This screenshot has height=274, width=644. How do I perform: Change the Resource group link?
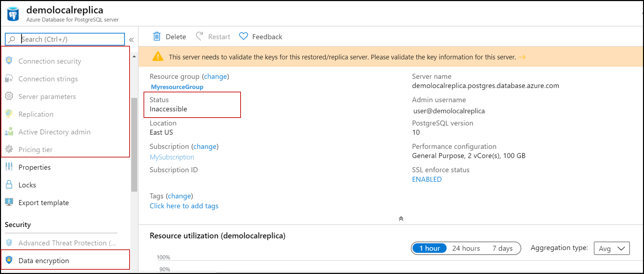[215, 76]
